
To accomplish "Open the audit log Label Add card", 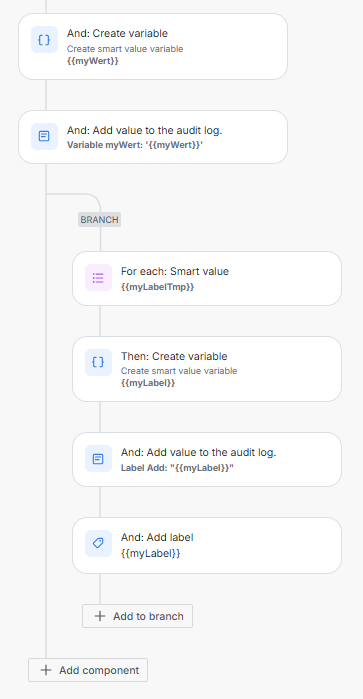I will (207, 459).
